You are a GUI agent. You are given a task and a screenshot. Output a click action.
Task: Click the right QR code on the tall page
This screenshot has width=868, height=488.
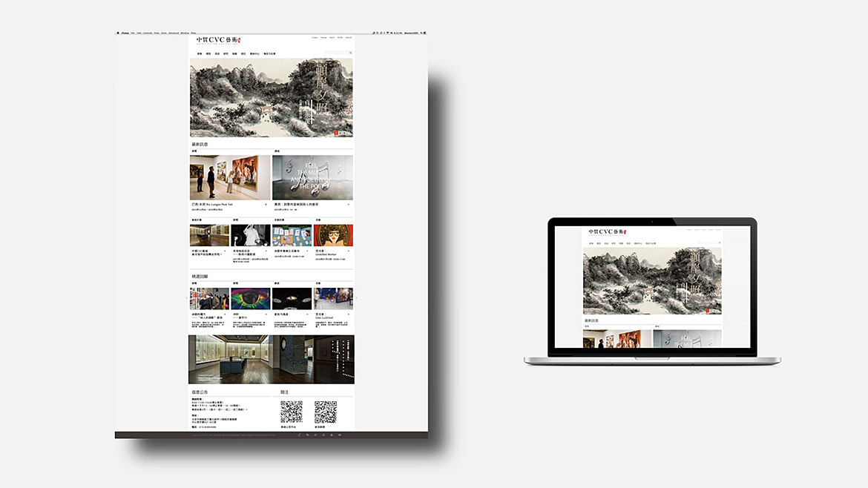point(326,412)
